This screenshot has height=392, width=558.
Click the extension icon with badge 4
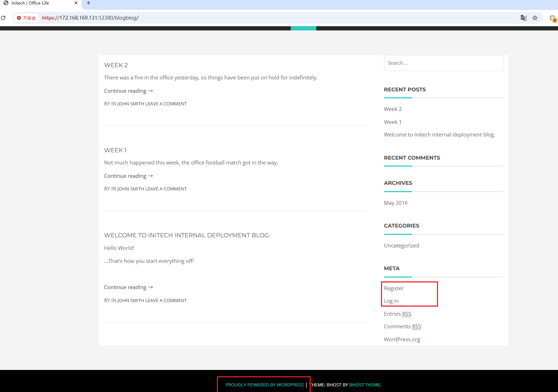point(553,18)
